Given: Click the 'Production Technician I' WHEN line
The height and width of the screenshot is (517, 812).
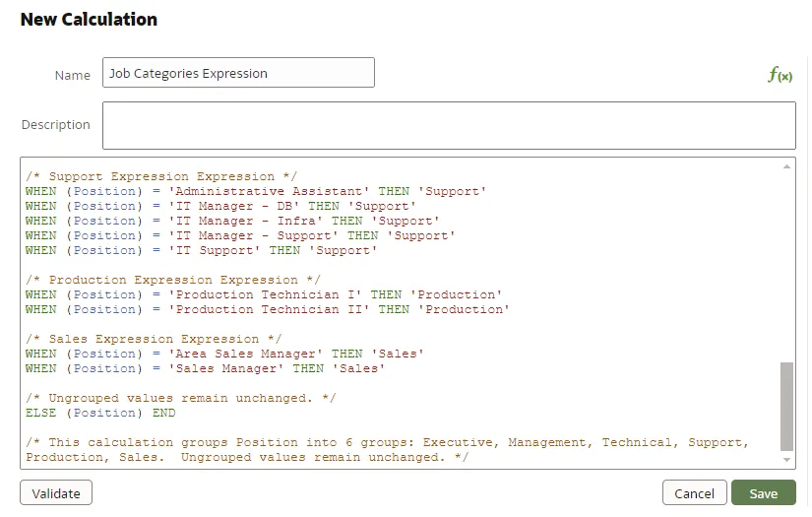Looking at the screenshot, I should click(x=264, y=294).
